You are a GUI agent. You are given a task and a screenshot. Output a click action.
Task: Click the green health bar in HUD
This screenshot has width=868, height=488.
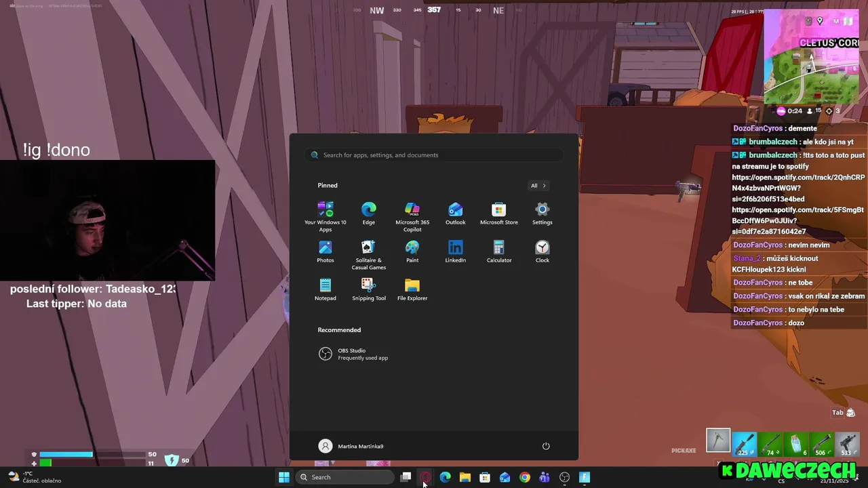(x=45, y=463)
